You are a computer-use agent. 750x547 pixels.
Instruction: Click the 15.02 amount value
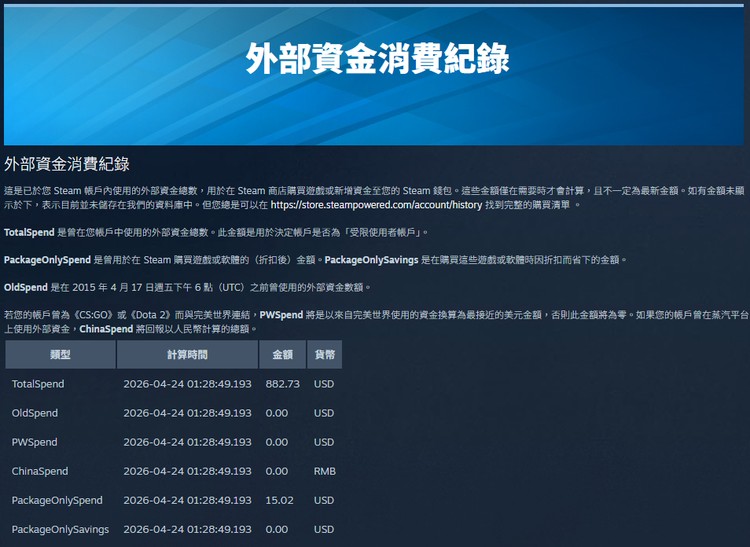(x=279, y=501)
